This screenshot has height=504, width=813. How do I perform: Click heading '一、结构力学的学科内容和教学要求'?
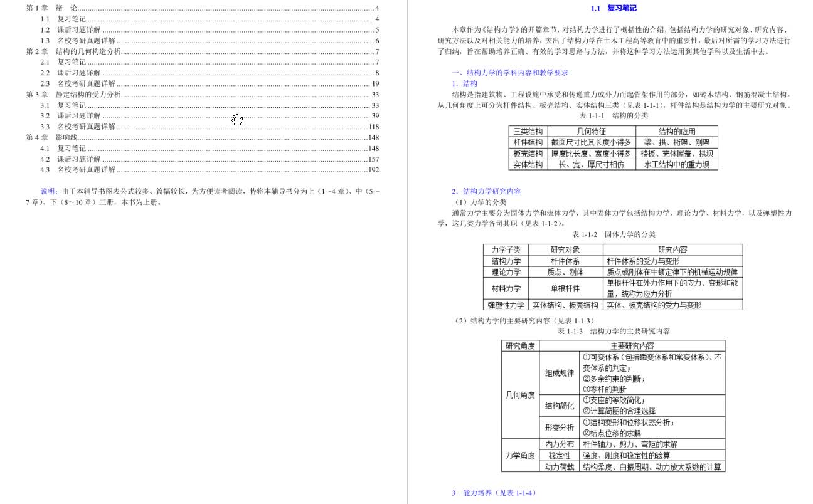(x=510, y=73)
